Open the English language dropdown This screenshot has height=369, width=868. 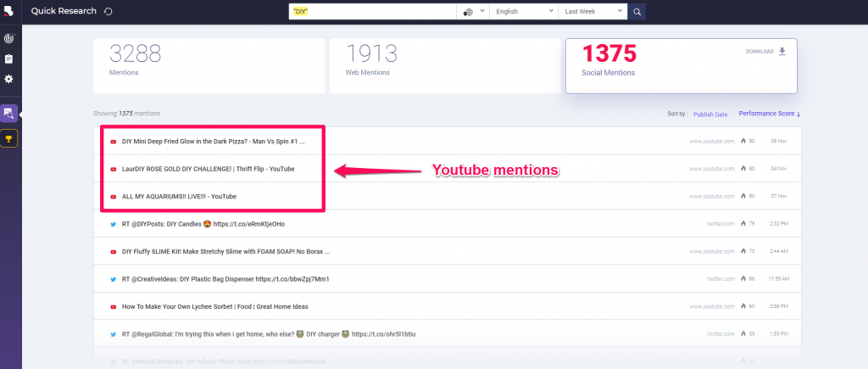point(524,12)
